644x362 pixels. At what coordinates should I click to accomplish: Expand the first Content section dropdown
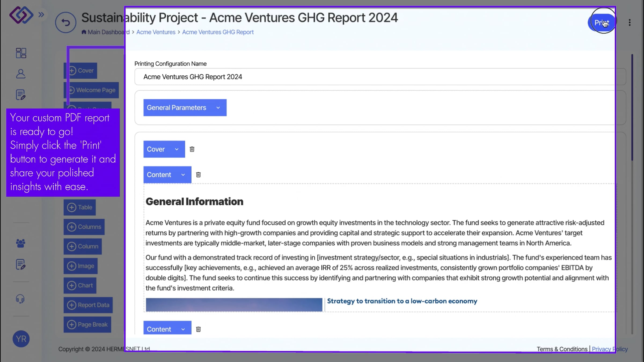[167, 175]
